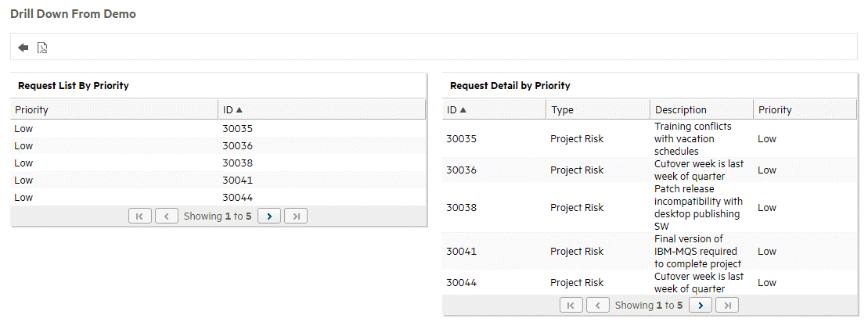Go to next page in Request Detail

pyautogui.click(x=700, y=305)
